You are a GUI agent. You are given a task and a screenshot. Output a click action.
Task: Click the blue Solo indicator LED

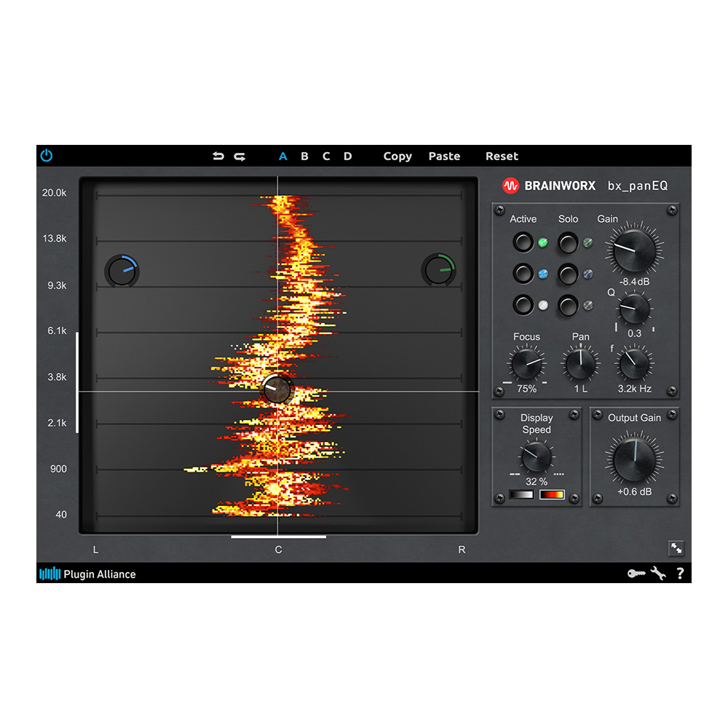pyautogui.click(x=587, y=274)
